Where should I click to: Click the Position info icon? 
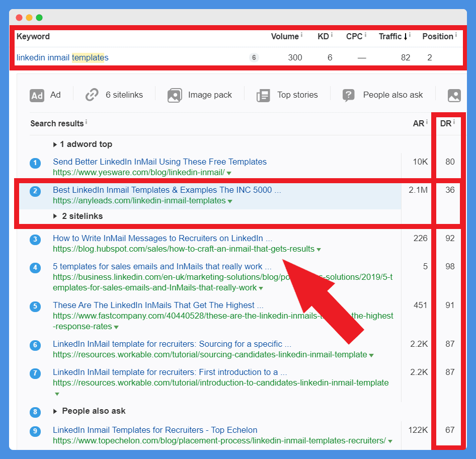click(x=456, y=35)
